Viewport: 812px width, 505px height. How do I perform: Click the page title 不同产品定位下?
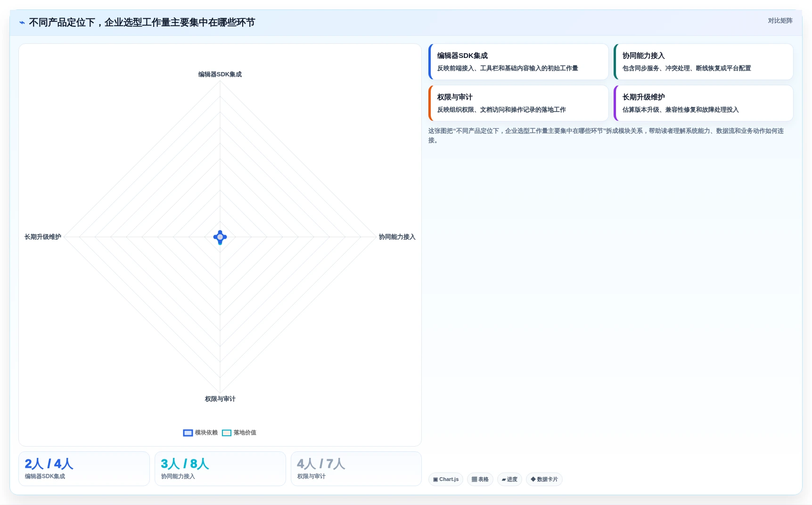(x=142, y=23)
